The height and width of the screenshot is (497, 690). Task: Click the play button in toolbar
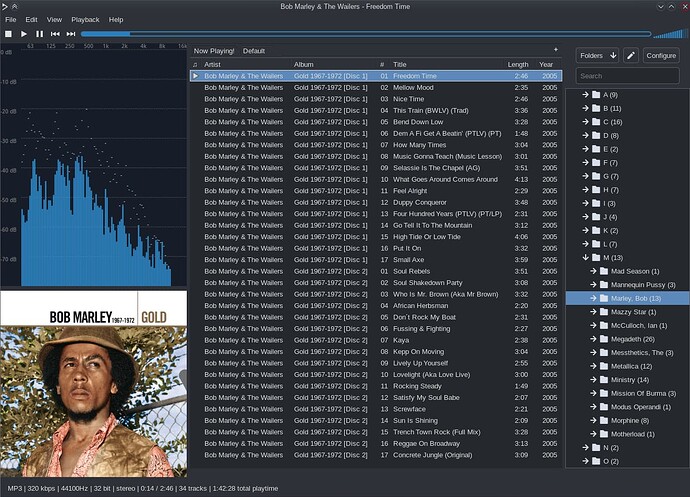click(x=24, y=34)
